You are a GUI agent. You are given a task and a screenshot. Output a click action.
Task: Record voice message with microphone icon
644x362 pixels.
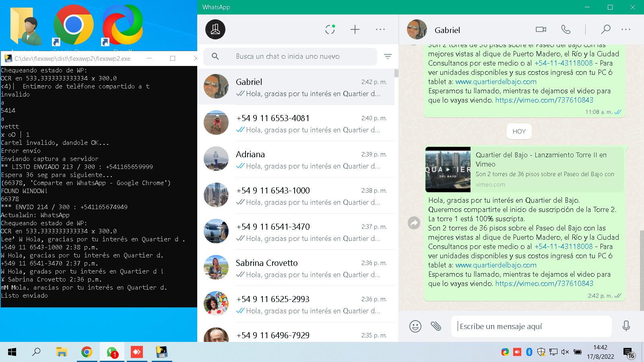pos(626,326)
